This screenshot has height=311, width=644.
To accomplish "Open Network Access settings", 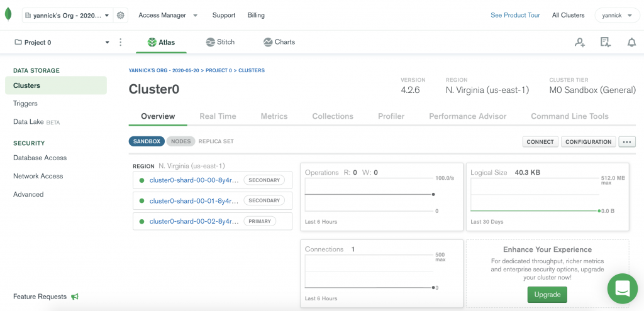I will coord(38,176).
